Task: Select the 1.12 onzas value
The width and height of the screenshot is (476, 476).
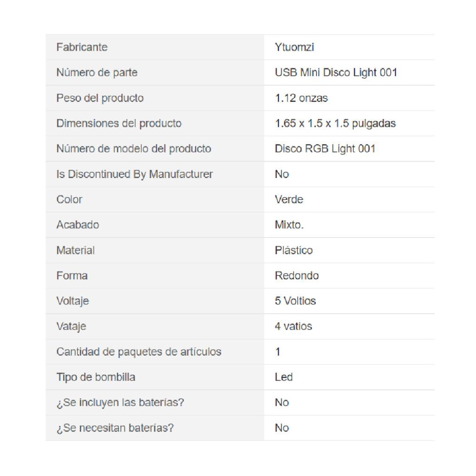Action: (301, 98)
